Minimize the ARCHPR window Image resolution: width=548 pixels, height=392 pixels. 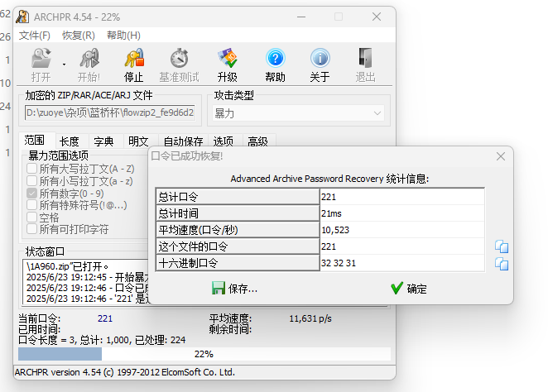[301, 17]
